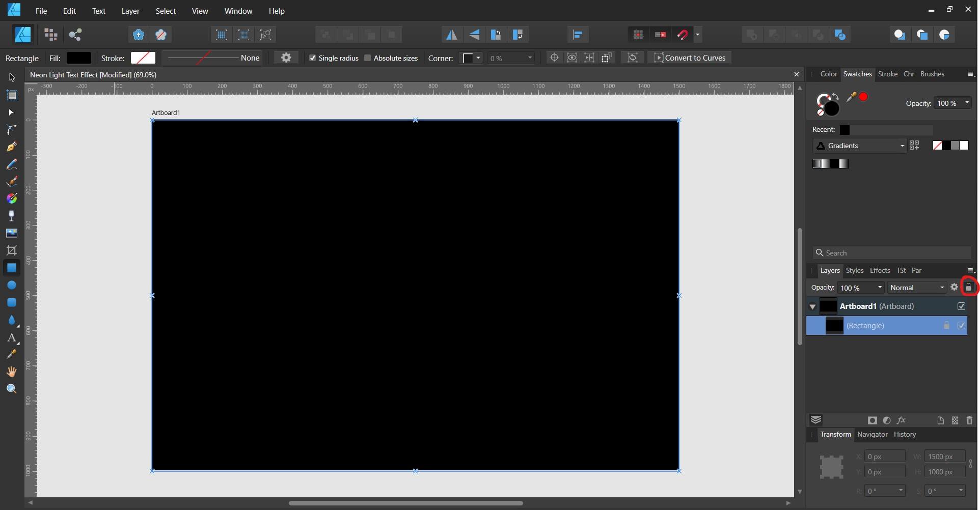Select the Ellipse tool in toolbar

(x=11, y=286)
